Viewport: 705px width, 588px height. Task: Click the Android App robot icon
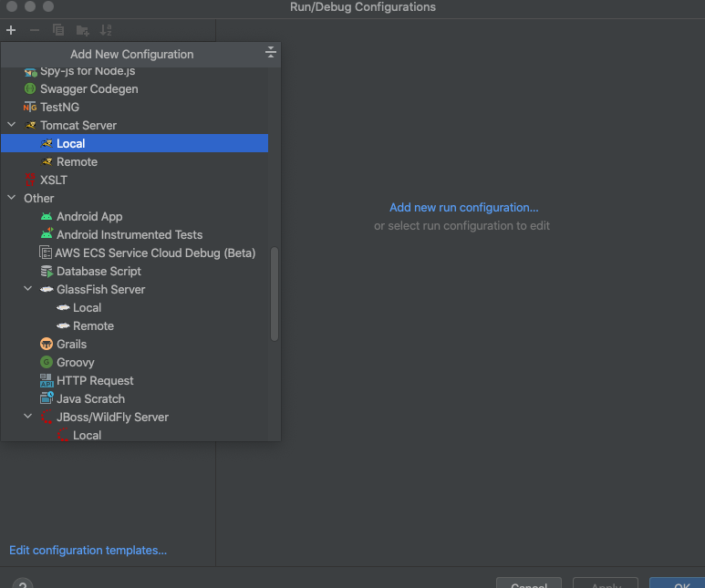47,217
